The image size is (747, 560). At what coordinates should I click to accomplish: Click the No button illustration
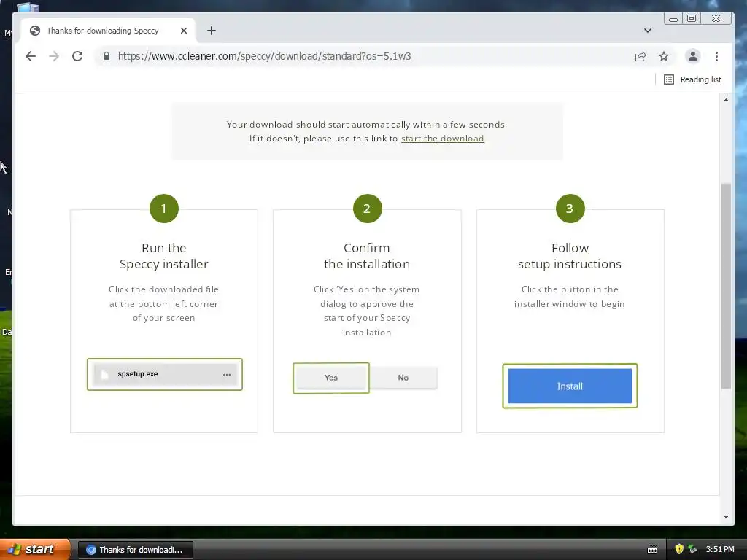tap(403, 378)
